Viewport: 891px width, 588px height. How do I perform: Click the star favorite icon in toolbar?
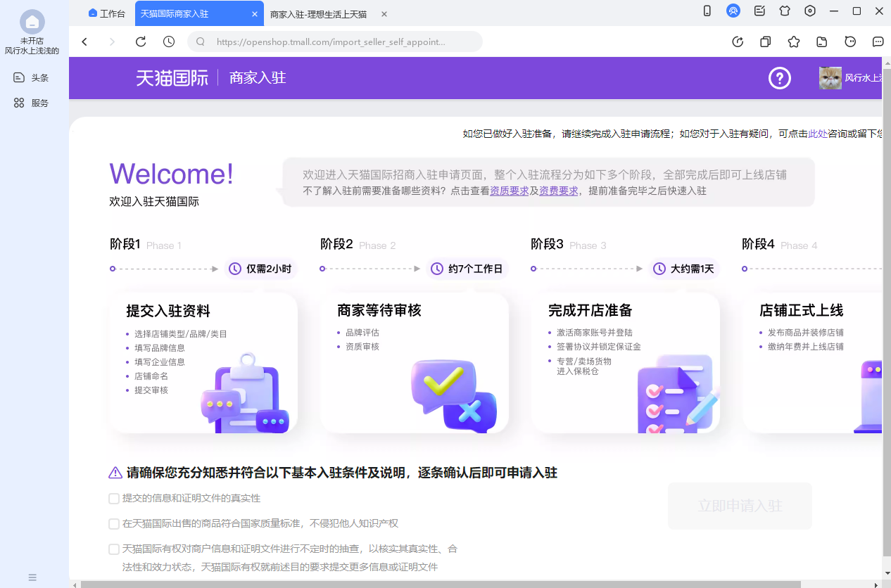click(x=793, y=41)
